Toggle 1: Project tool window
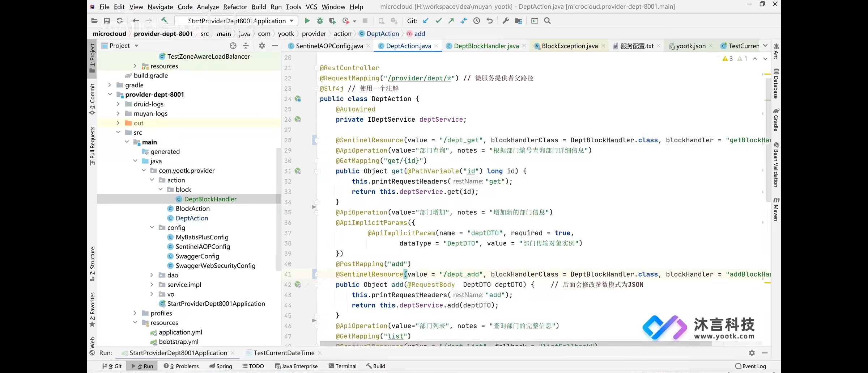 (x=92, y=58)
